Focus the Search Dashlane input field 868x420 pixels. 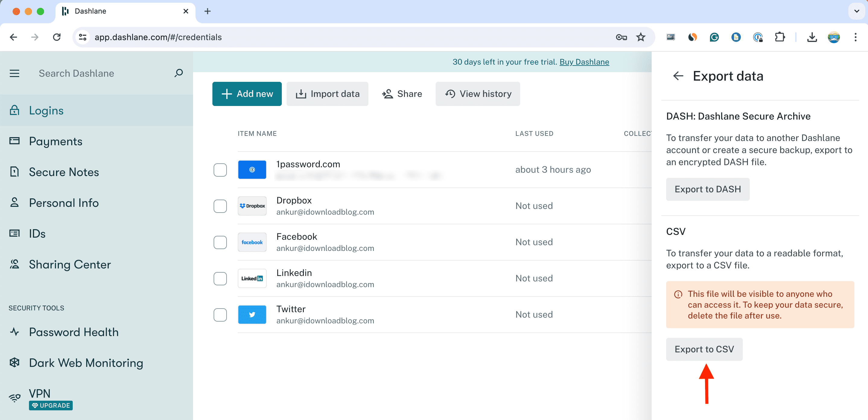(x=101, y=73)
